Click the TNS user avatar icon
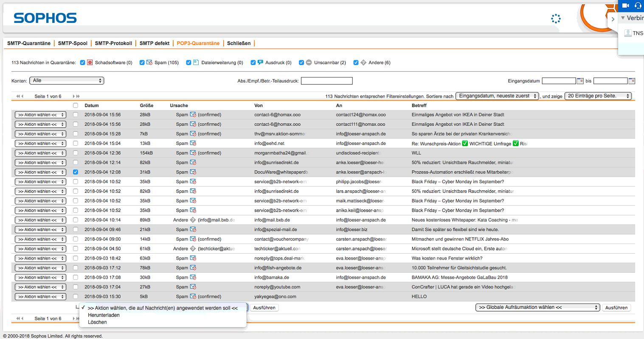 pos(628,33)
